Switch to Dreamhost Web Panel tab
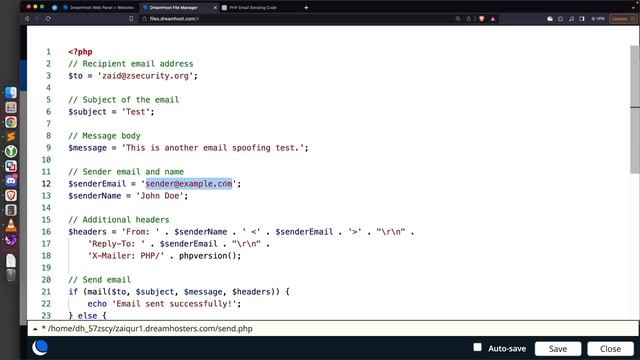 pos(98,7)
